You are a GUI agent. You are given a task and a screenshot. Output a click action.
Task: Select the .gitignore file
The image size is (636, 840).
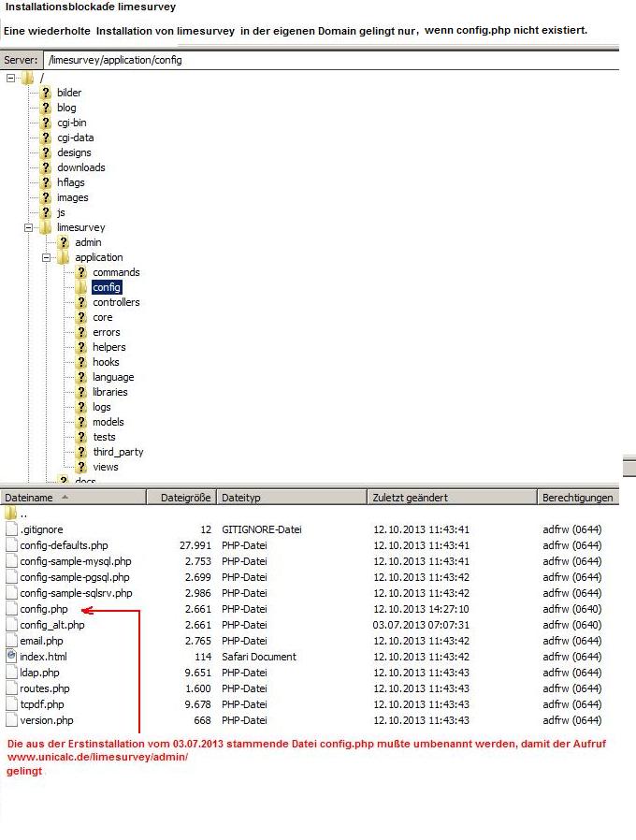[41, 529]
